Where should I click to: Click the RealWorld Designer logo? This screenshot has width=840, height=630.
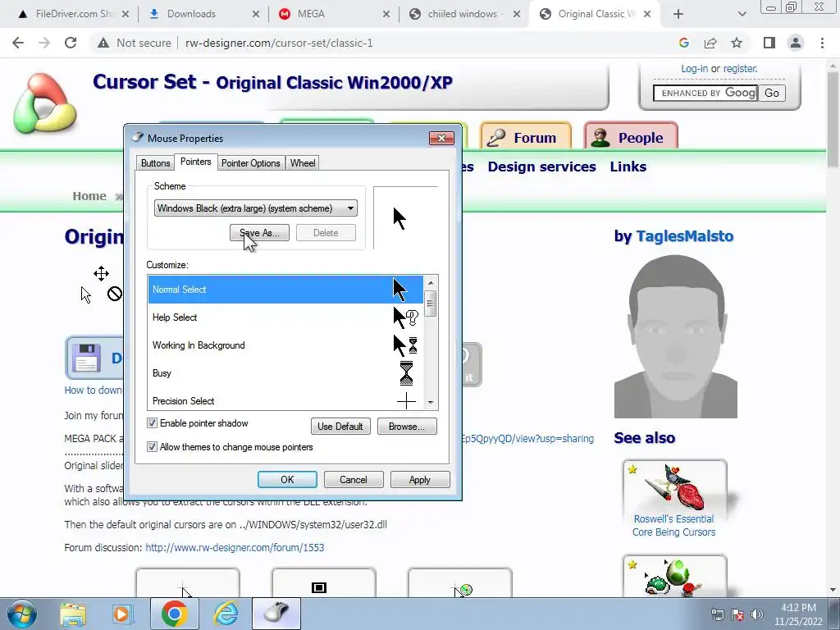pos(45,103)
